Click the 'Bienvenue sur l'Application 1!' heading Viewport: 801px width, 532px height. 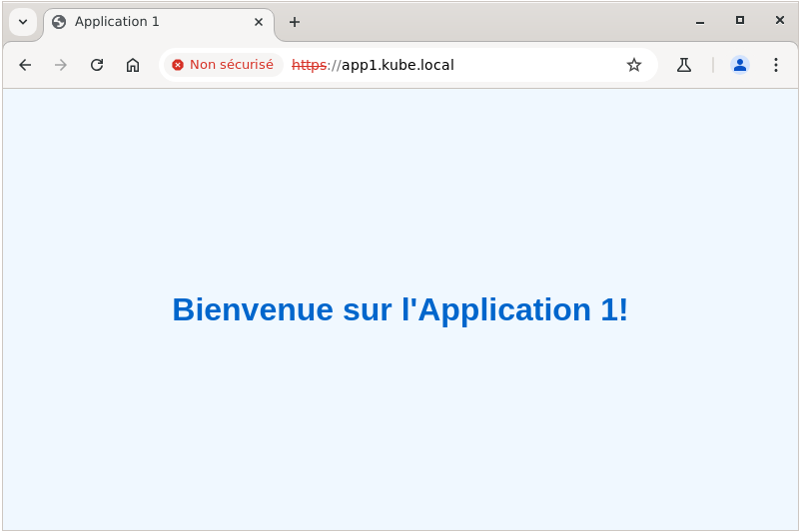pos(400,309)
